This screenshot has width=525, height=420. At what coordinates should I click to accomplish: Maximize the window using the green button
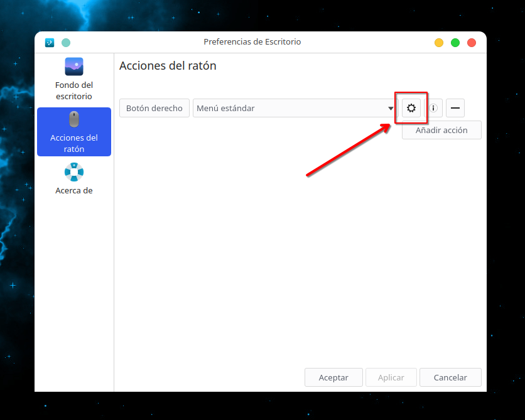[x=455, y=43]
